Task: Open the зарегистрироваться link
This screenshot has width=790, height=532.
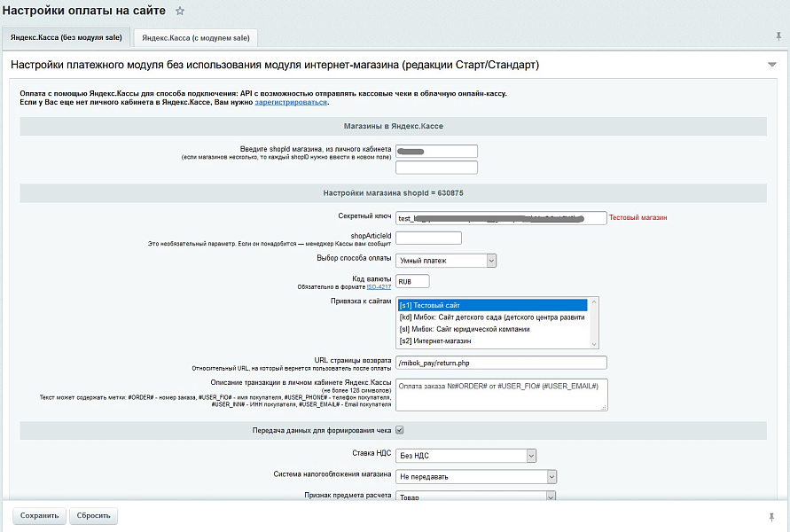Action: coord(291,102)
